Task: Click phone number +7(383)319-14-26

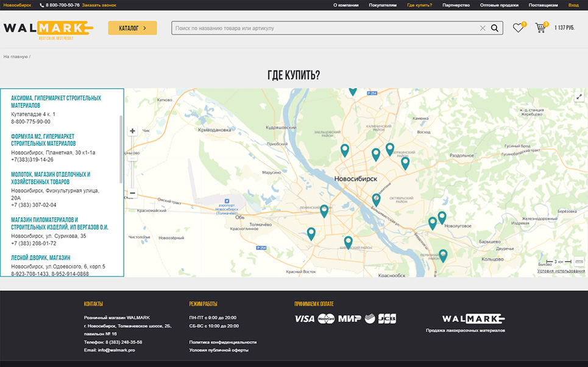Action: (x=32, y=159)
